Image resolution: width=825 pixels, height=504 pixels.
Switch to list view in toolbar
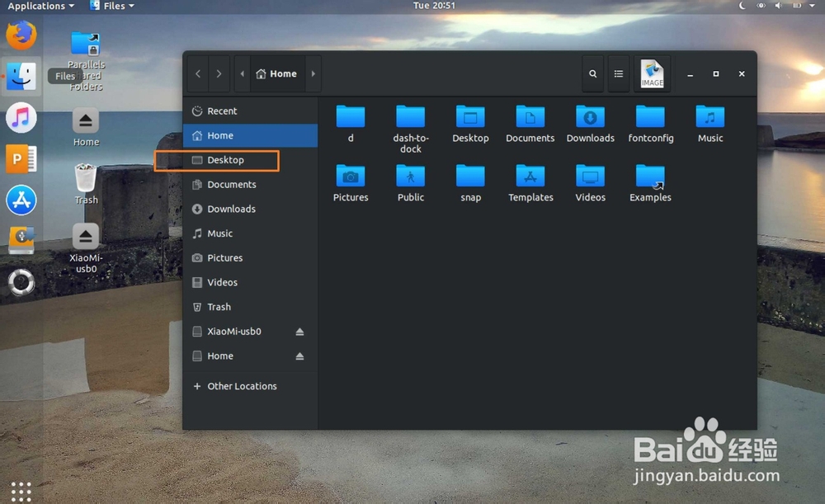pyautogui.click(x=619, y=73)
